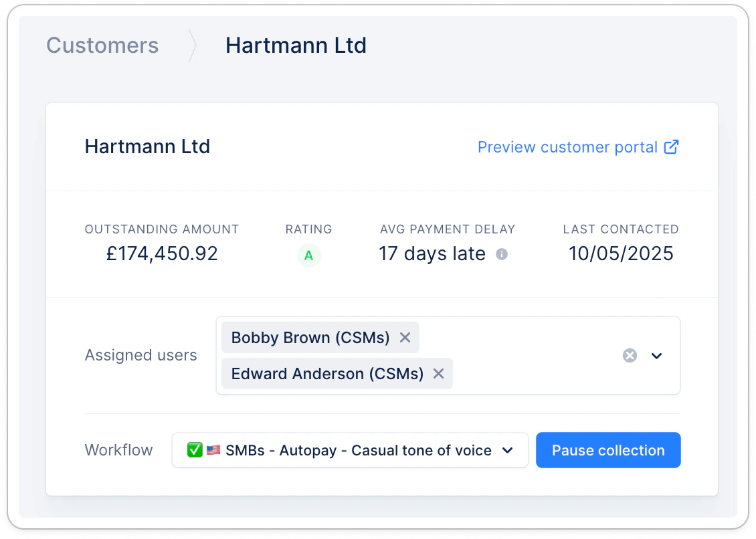Pause collection for this customer
The image size is (756, 539).
[608, 450]
